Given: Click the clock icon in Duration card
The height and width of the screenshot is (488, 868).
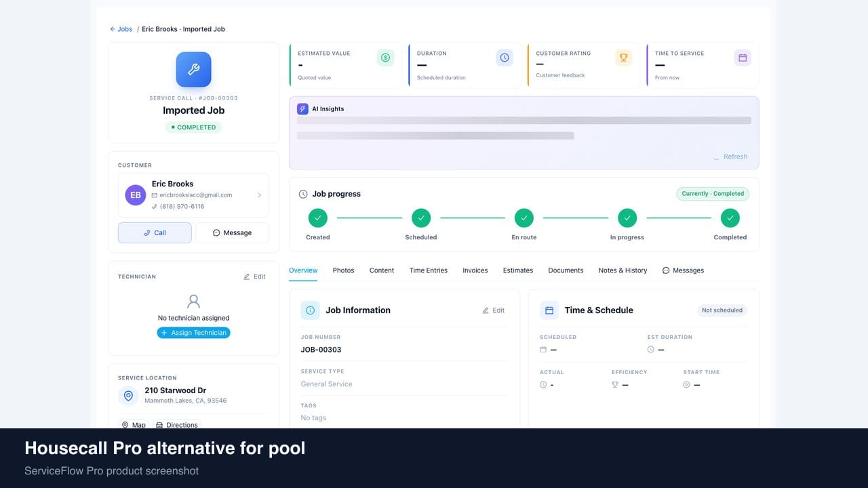Looking at the screenshot, I should [505, 58].
